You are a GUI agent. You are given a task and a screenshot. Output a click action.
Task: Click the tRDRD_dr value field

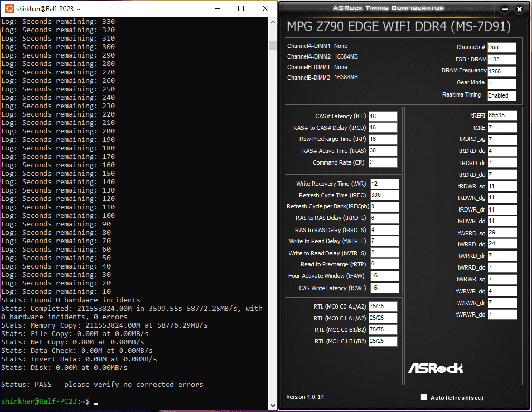502,162
